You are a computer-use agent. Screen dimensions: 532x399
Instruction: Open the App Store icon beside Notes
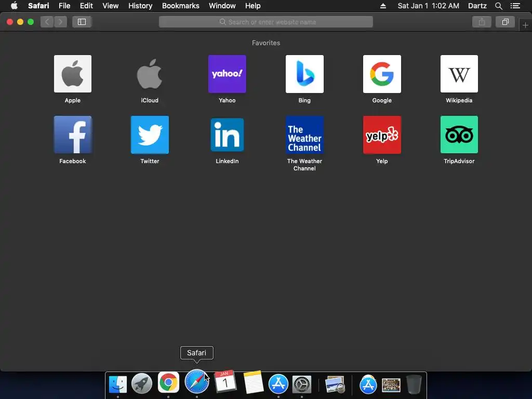pos(278,384)
